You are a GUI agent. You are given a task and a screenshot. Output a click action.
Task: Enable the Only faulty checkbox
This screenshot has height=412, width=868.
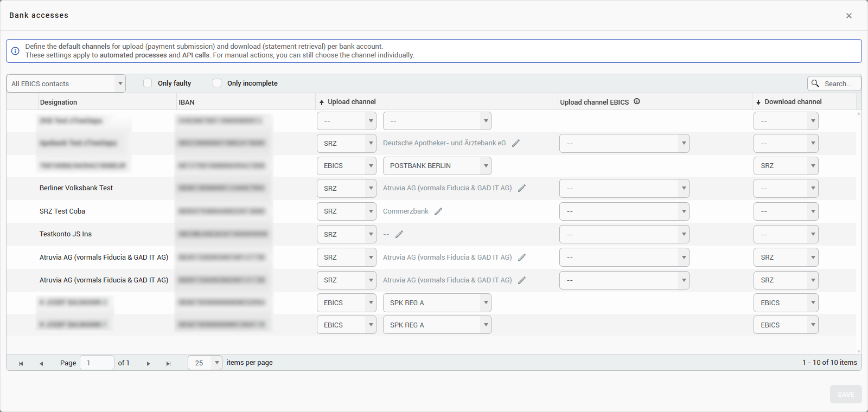click(148, 83)
